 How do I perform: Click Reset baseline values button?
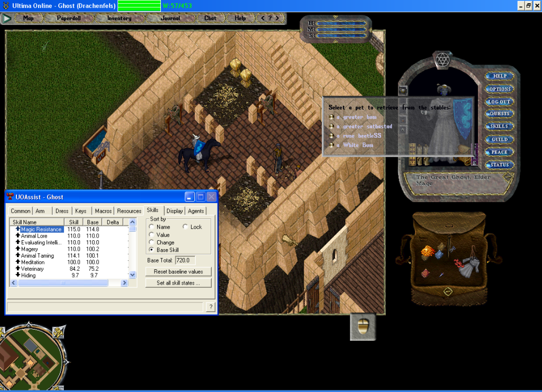178,271
